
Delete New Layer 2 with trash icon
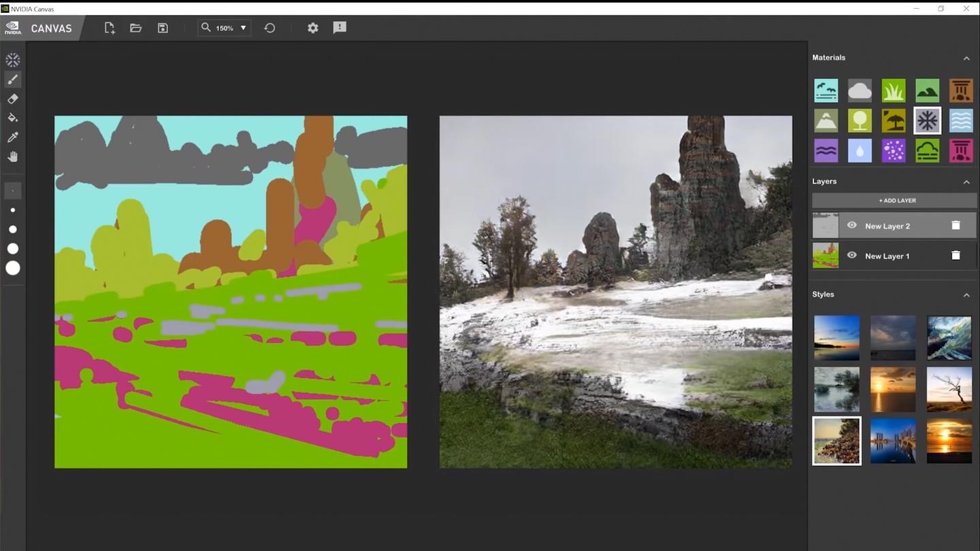click(955, 226)
